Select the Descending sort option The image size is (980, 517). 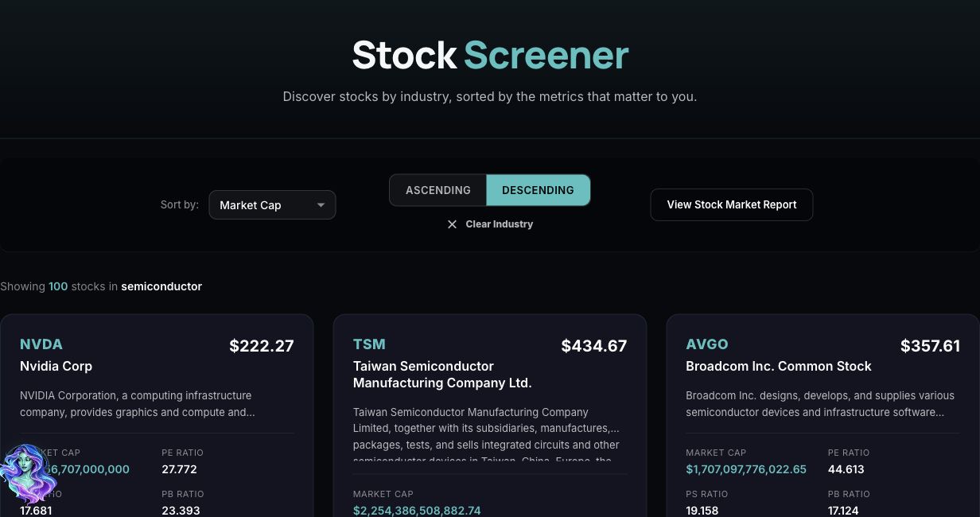point(538,190)
